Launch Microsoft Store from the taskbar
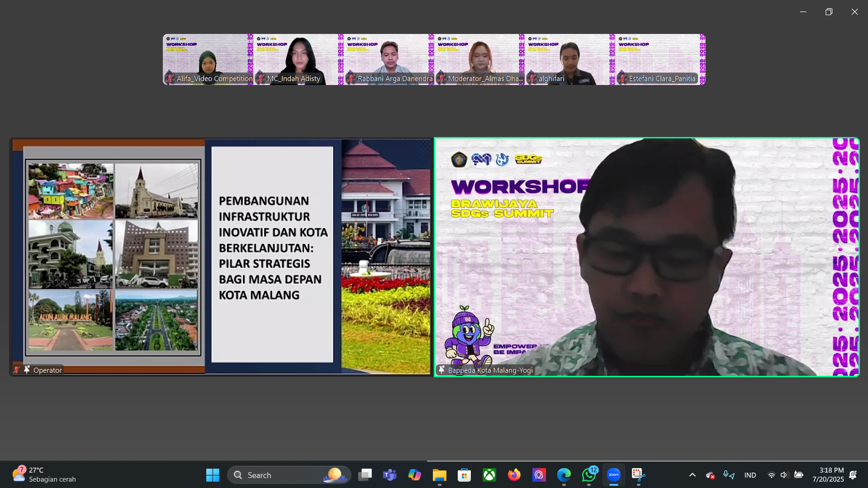 [464, 475]
